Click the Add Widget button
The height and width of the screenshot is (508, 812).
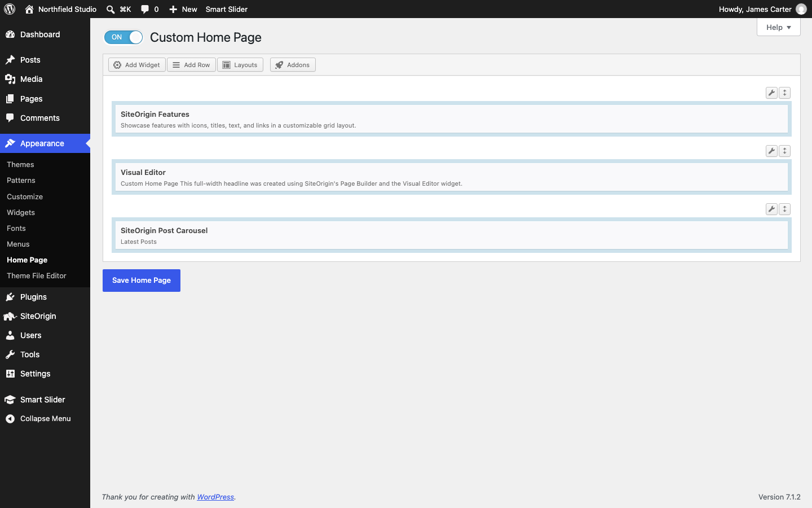click(137, 65)
